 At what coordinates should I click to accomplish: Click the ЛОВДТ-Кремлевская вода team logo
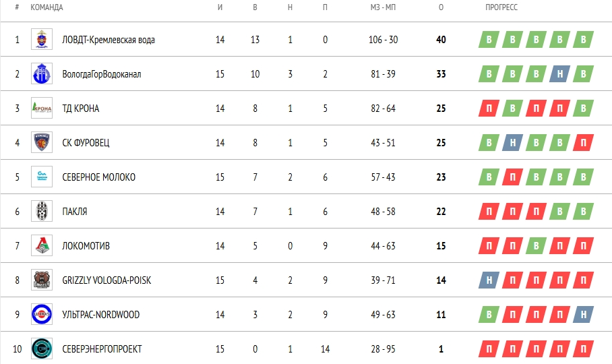[x=42, y=39]
